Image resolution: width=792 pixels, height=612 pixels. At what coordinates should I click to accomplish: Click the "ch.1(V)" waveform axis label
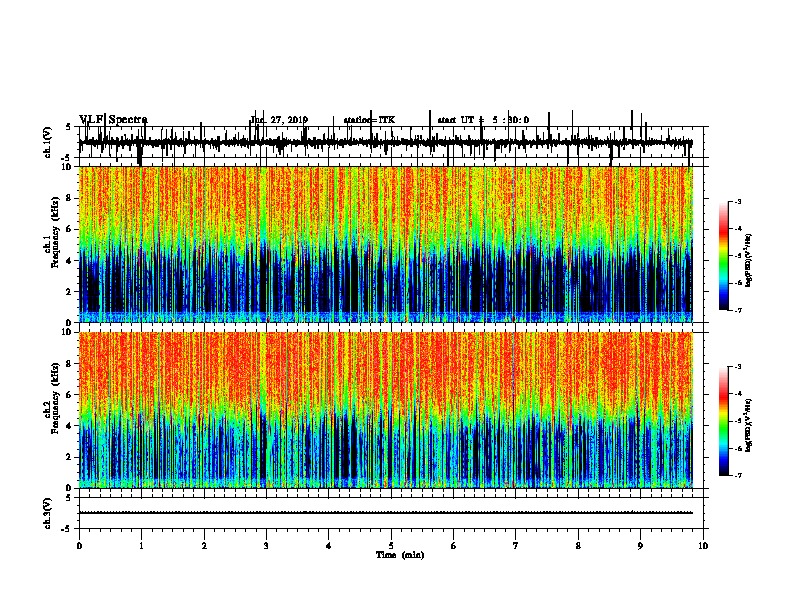tap(47, 142)
